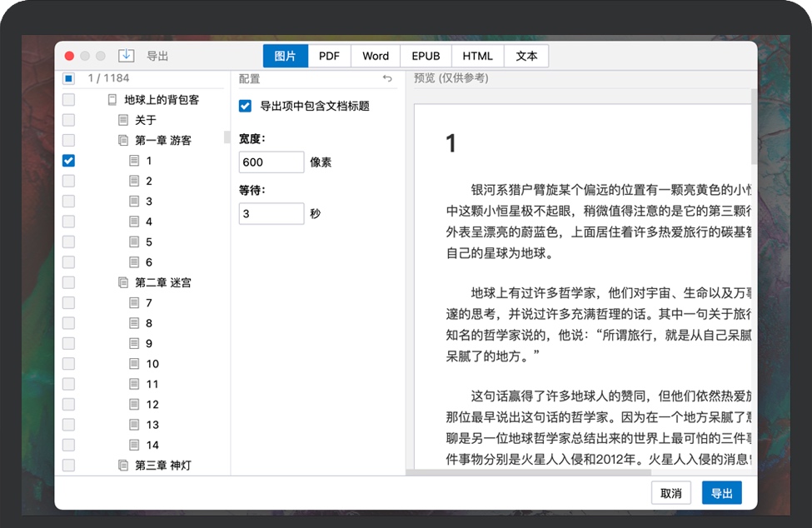812x528 pixels.
Task: Select the 第一章 游客 tree item
Action: point(163,141)
